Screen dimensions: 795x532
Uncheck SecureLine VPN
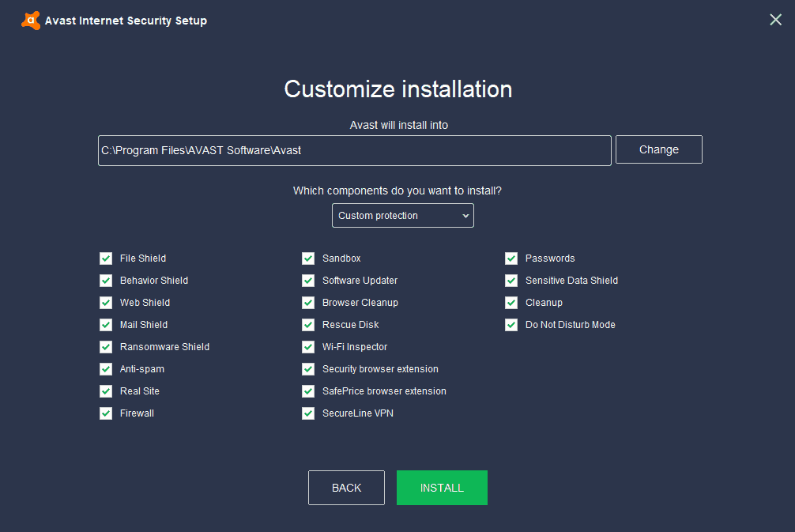[308, 413]
